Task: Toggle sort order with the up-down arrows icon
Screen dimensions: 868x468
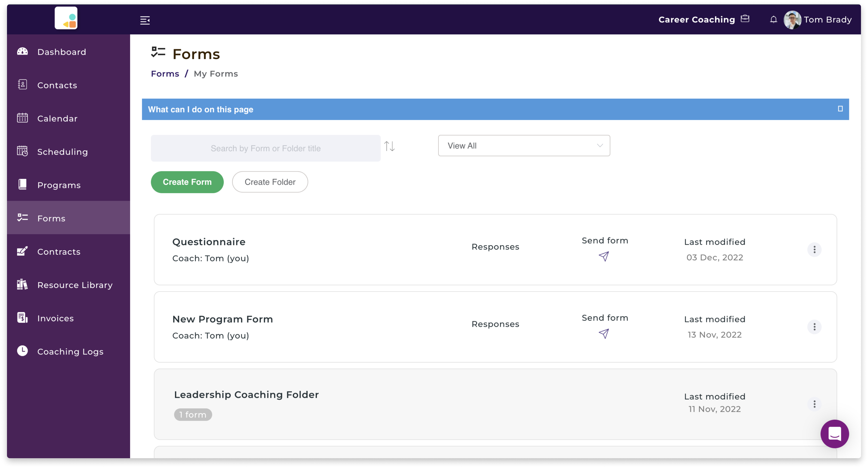Action: [389, 146]
